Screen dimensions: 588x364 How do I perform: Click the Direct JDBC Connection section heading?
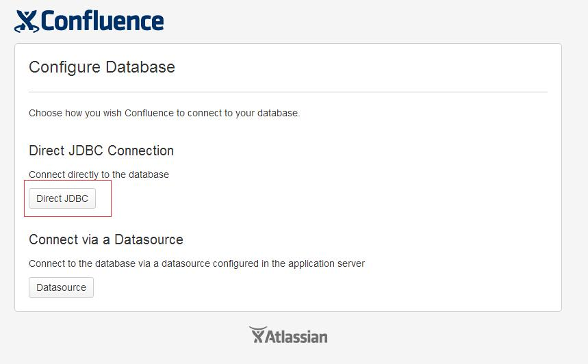101,151
